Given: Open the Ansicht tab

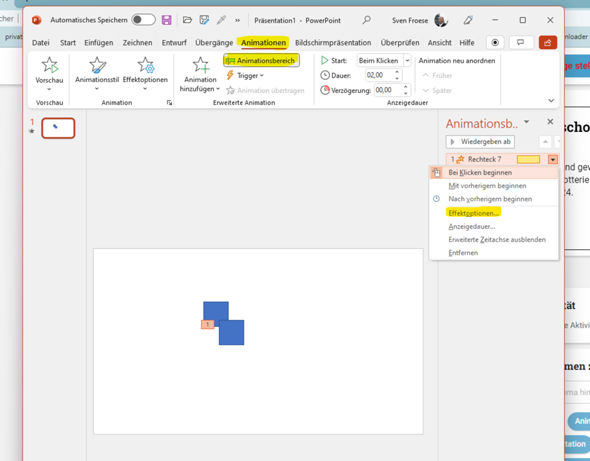Looking at the screenshot, I should pos(439,43).
